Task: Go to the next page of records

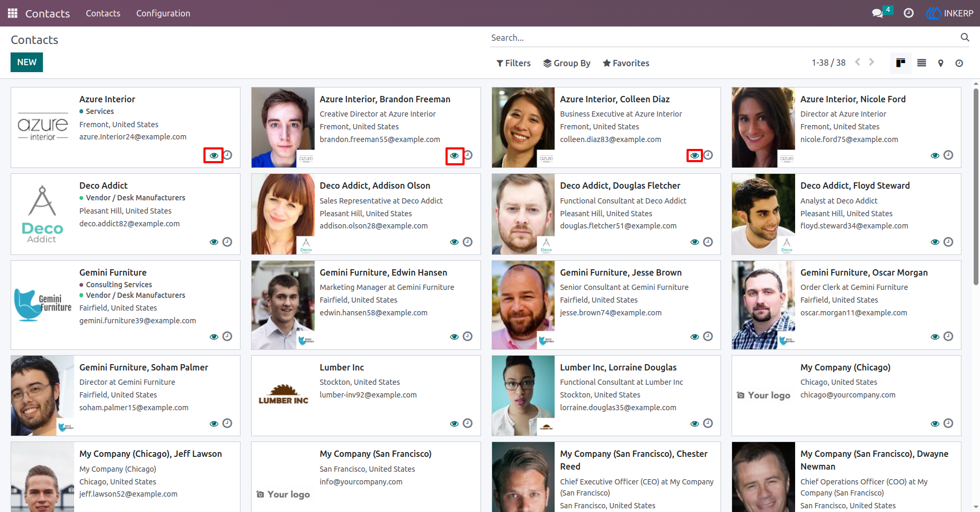Action: point(871,62)
